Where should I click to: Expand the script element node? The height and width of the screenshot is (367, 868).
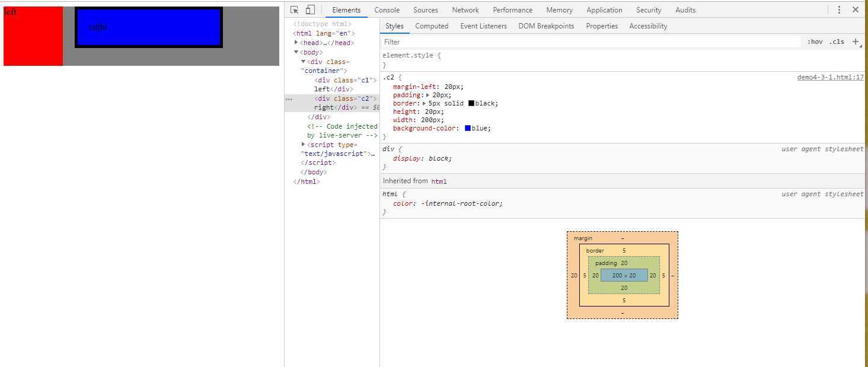[x=304, y=145]
